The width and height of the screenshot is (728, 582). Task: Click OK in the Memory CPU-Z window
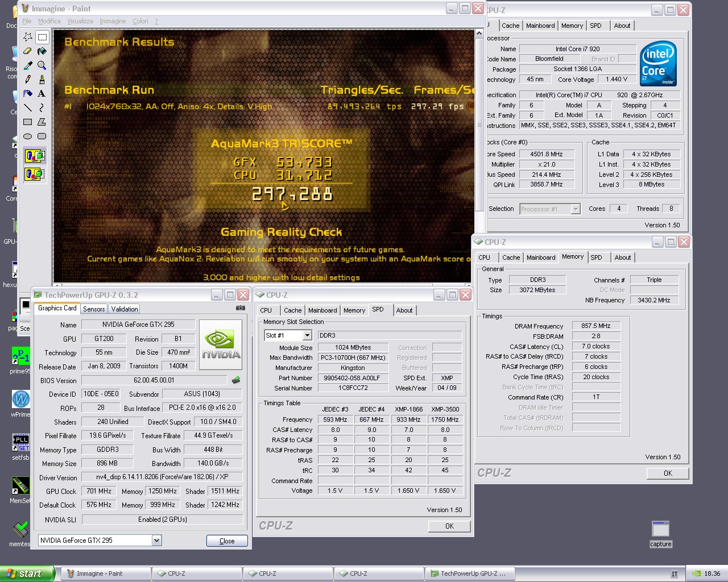pos(668,473)
